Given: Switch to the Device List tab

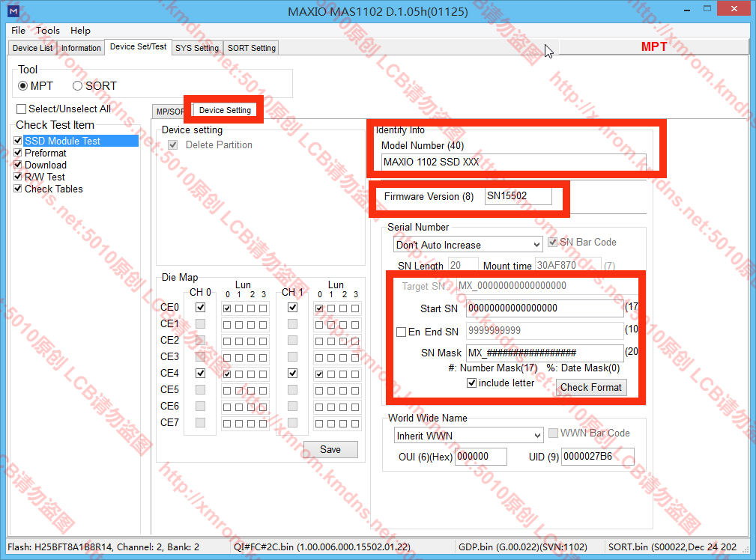Looking at the screenshot, I should 33,48.
